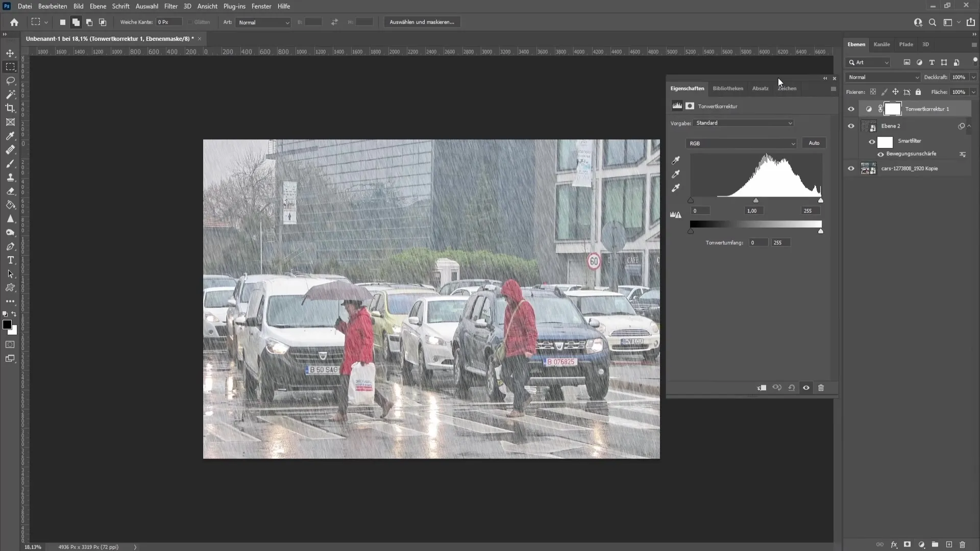Open the blend mode Normal dropdown
The height and width of the screenshot is (551, 980).
(883, 77)
